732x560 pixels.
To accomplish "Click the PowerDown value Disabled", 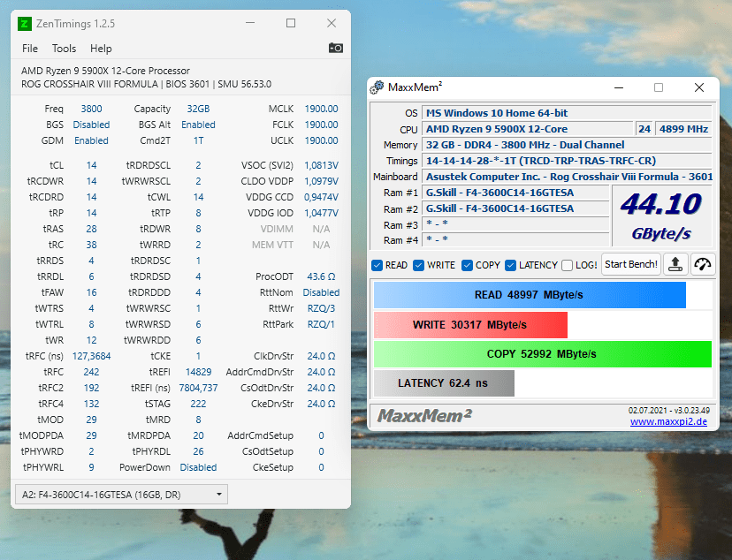I will [x=198, y=467].
